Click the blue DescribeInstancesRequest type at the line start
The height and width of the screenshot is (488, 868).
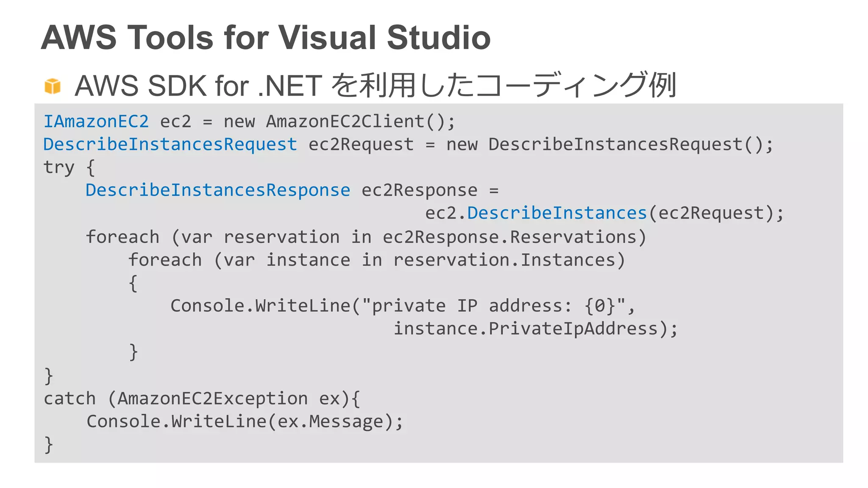click(170, 144)
